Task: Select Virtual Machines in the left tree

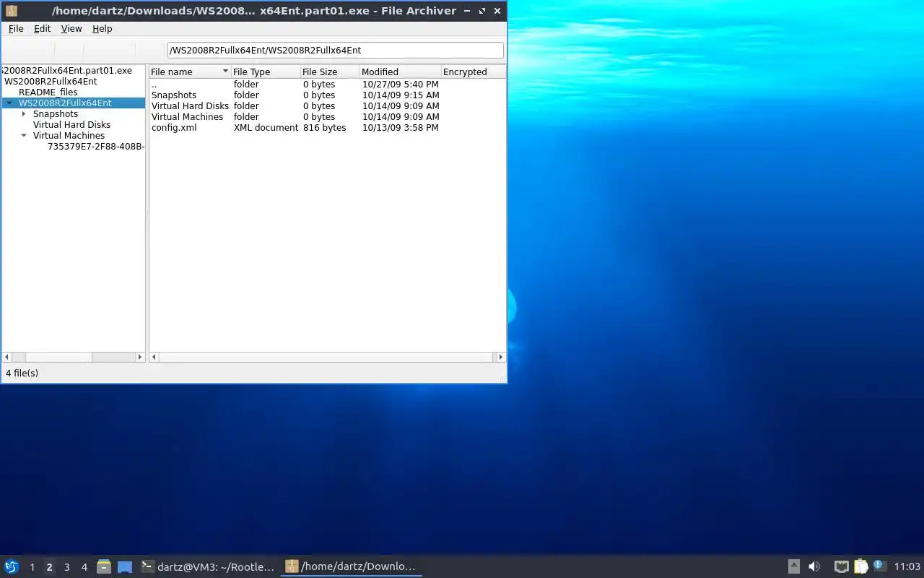Action: click(69, 136)
